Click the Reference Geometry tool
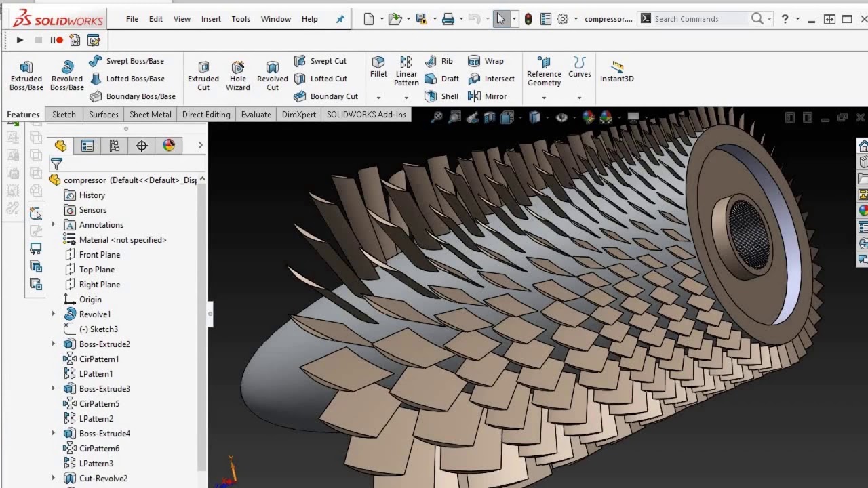 544,72
